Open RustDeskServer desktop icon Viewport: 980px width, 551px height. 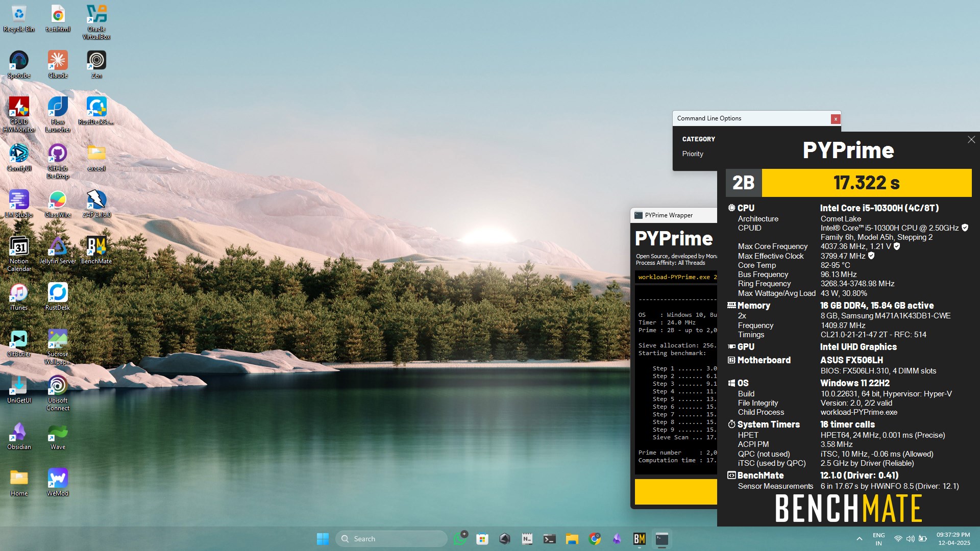point(96,111)
